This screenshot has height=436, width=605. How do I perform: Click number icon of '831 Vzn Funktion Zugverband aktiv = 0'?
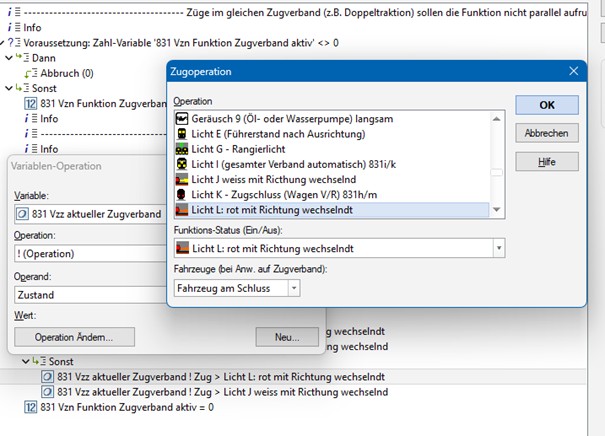(x=30, y=408)
